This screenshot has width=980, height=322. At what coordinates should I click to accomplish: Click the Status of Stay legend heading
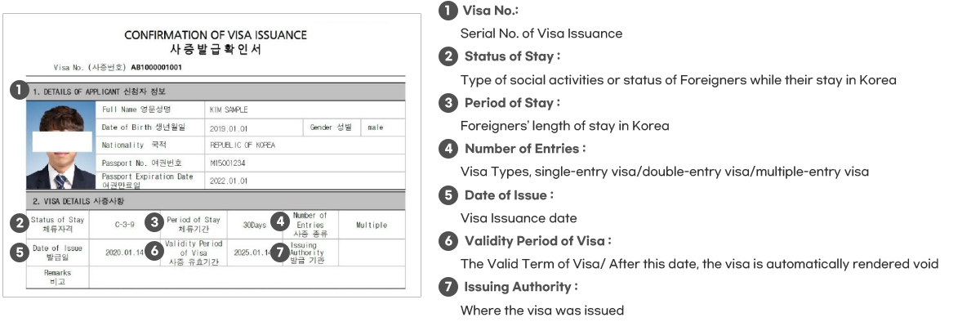coord(512,56)
